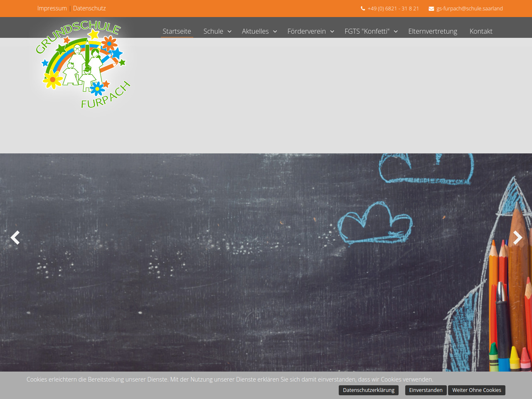Expand the Förderverein dropdown chevron
532x399 pixels.
(332, 32)
